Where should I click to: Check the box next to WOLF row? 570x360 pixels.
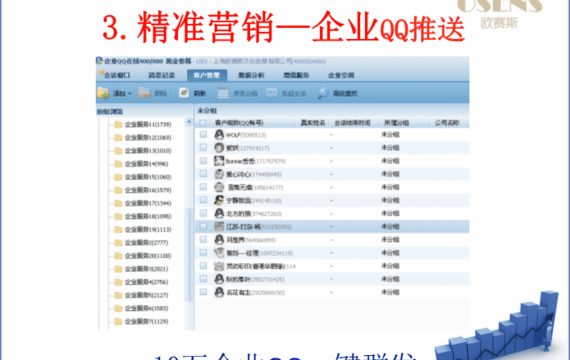[203, 135]
